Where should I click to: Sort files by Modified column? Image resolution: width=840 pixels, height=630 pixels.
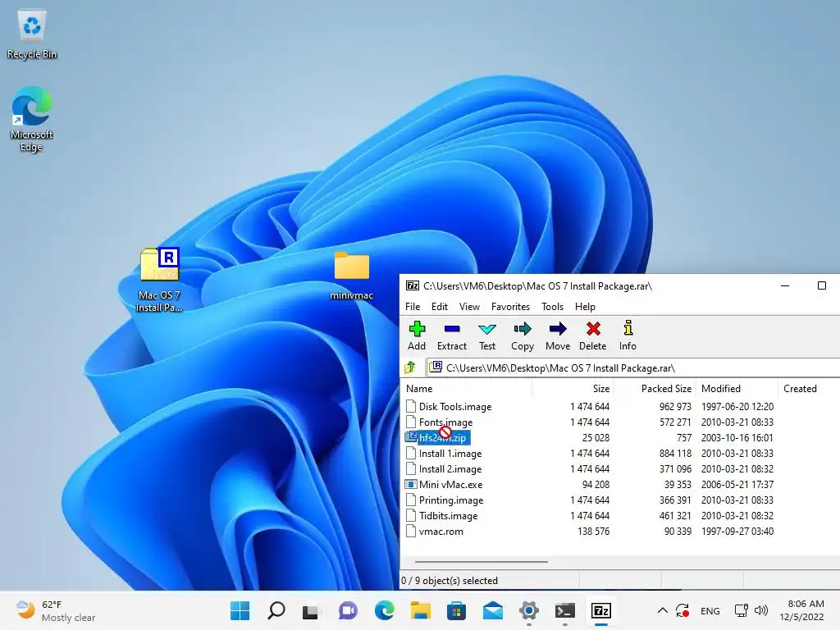pos(737,388)
